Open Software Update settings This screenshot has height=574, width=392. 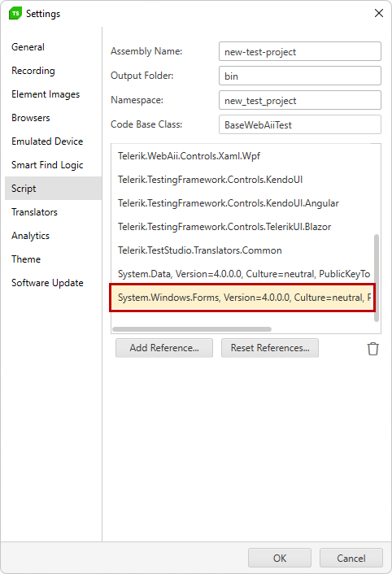(53, 283)
